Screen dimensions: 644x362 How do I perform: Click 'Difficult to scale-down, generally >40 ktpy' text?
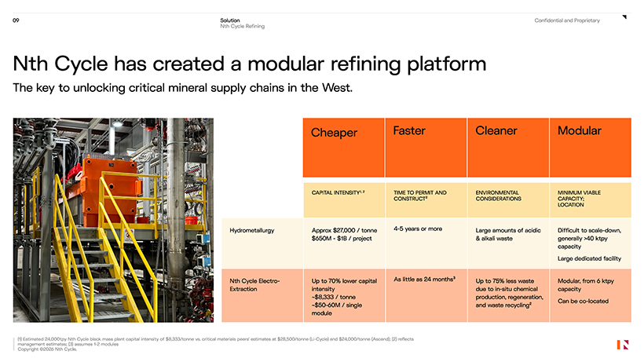click(x=589, y=239)
